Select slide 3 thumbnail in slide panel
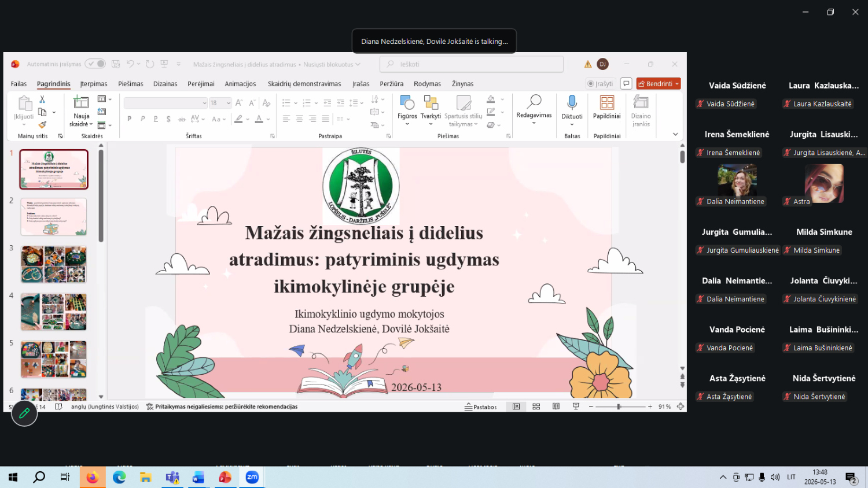868x488 pixels. click(x=54, y=264)
